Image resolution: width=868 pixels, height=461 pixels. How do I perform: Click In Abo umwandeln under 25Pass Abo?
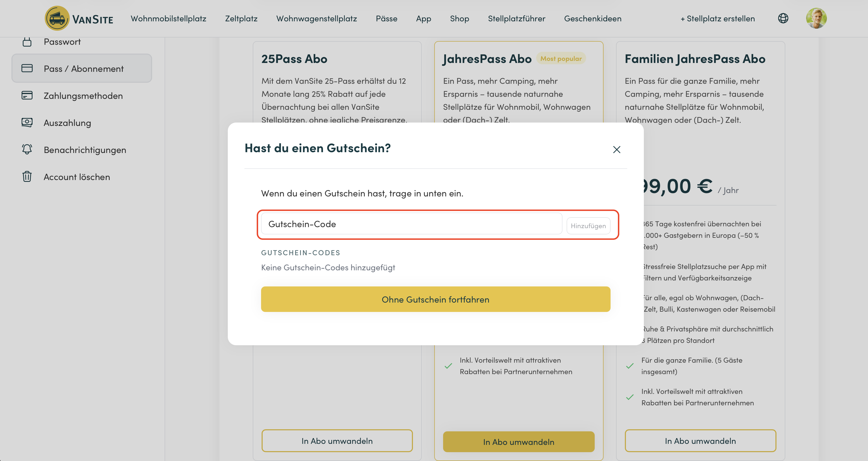(x=337, y=441)
